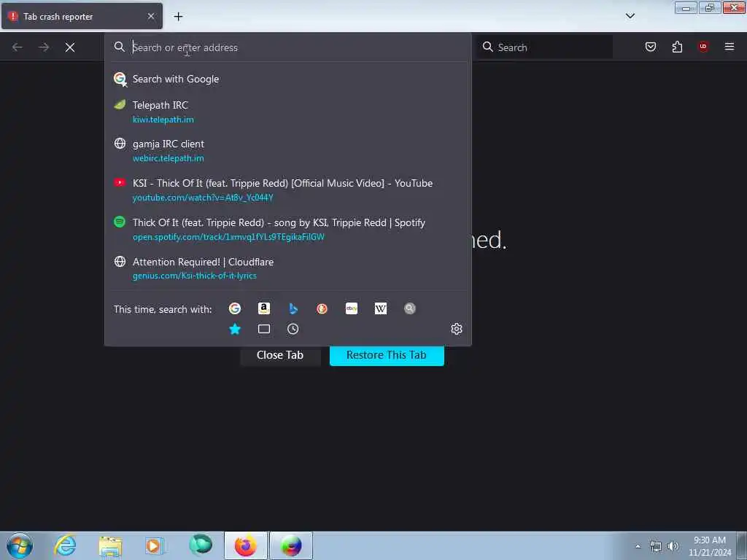Click the toolbar Search box
The height and width of the screenshot is (560, 747).
point(544,47)
